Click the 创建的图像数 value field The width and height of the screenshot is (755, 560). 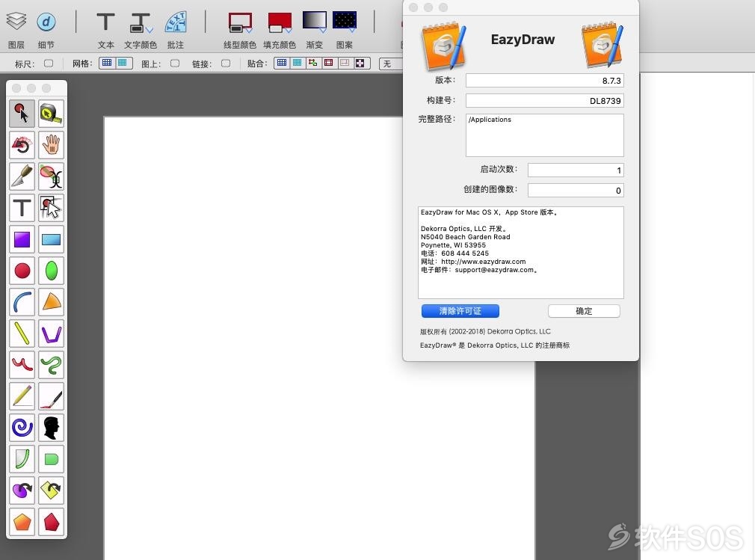coord(576,190)
